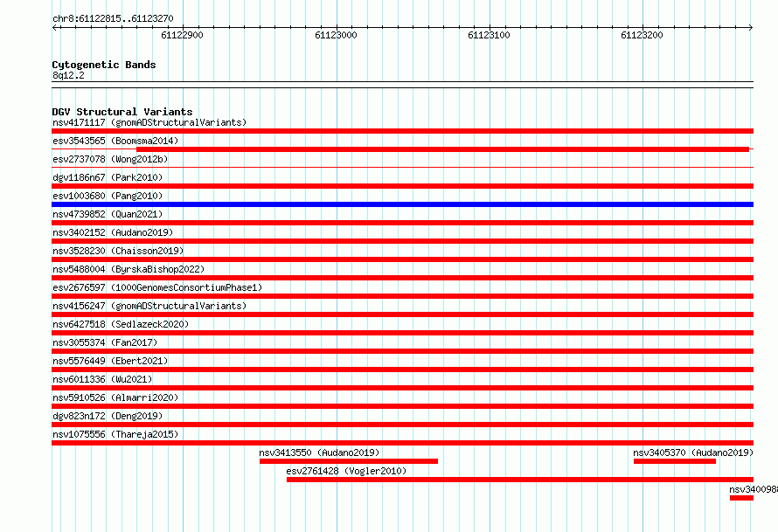Image resolution: width=778 pixels, height=532 pixels.
Task: Click nsv4156247 (gnomADStructuralVariants) label
Action: point(149,306)
